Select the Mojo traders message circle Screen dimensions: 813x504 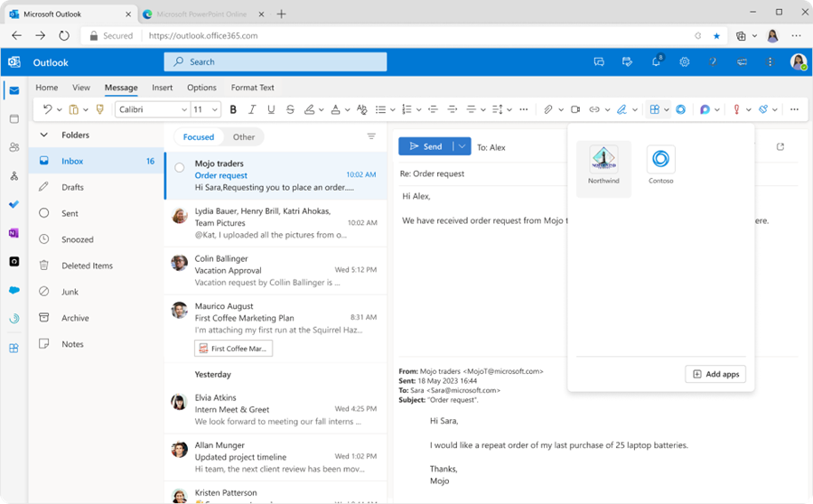[180, 167]
